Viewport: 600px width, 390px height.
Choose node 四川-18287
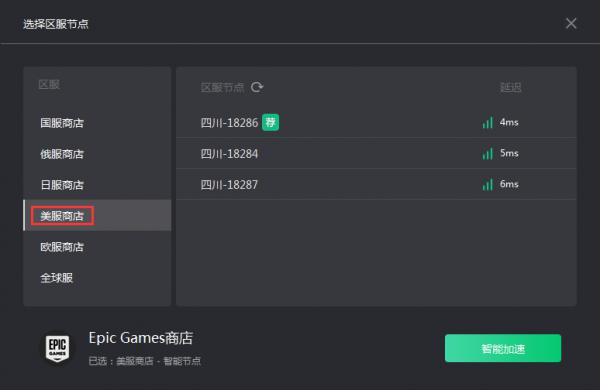[376, 184]
